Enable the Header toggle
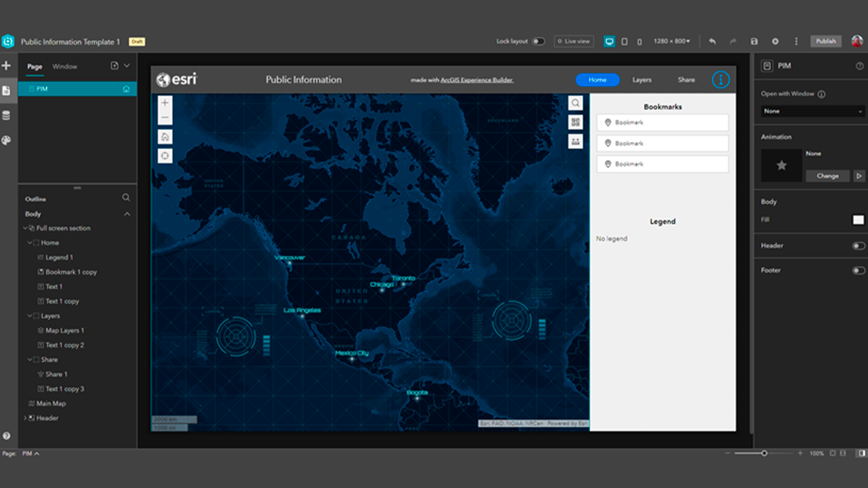The height and width of the screenshot is (488, 868). (858, 246)
